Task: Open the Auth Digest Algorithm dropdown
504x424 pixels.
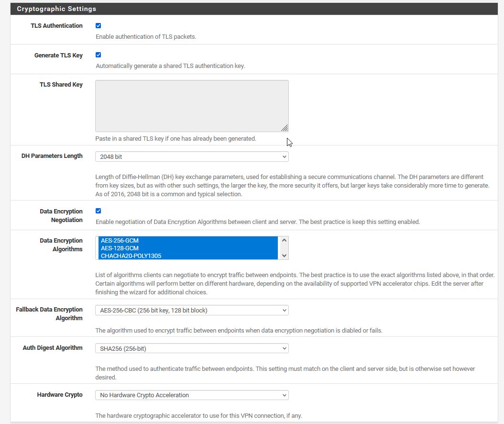Action: tap(192, 348)
